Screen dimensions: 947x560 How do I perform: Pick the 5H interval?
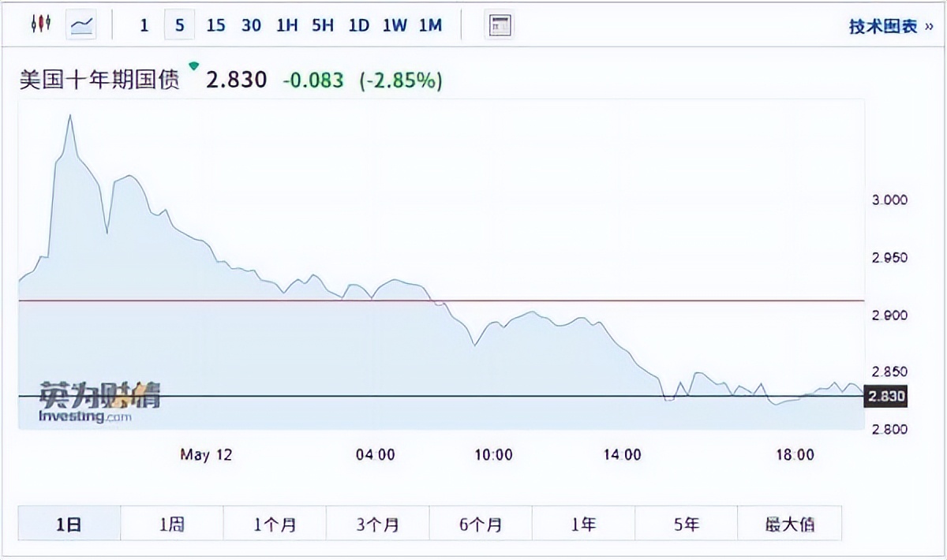pyautogui.click(x=323, y=25)
